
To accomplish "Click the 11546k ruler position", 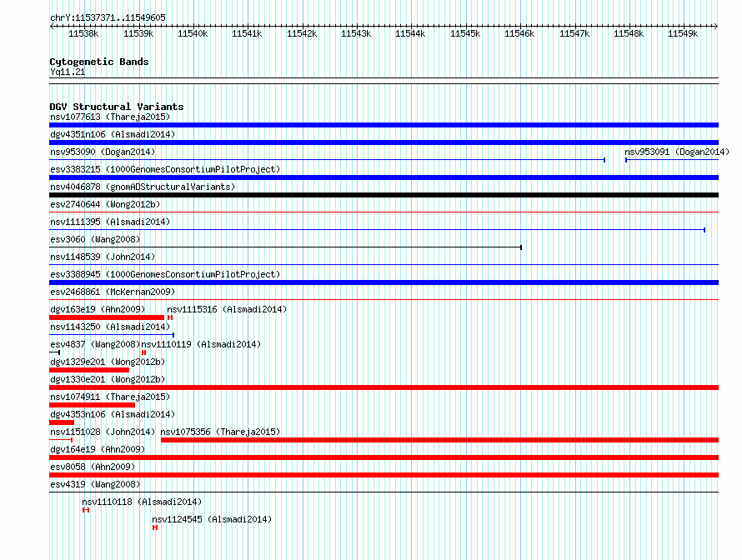I will pyautogui.click(x=519, y=33).
